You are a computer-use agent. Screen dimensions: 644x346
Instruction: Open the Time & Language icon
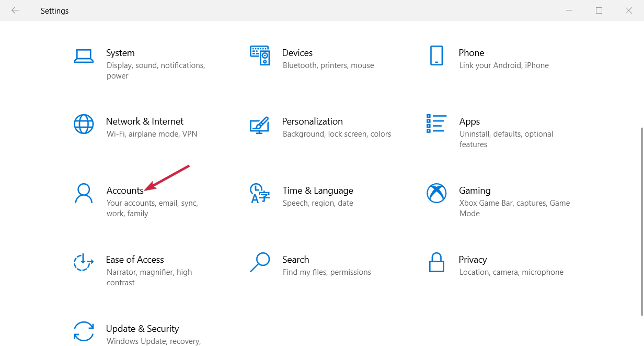coord(260,193)
